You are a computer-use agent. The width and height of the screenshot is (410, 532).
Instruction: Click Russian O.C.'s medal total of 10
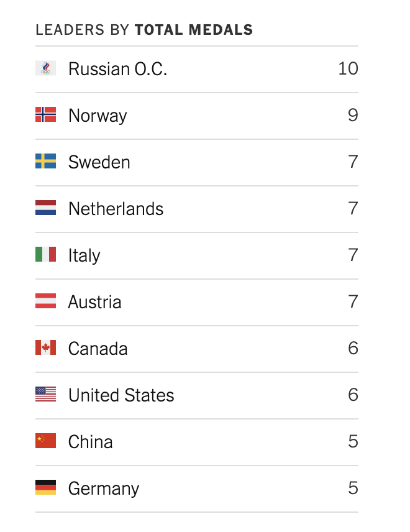(x=348, y=68)
